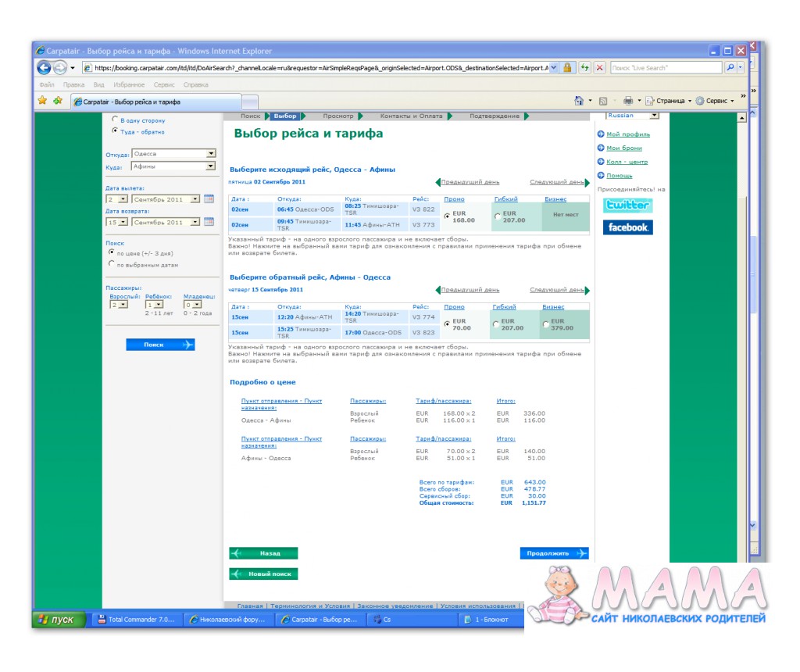Click the Print icon in IE toolbar
The height and width of the screenshot is (672, 800).
[x=628, y=101]
